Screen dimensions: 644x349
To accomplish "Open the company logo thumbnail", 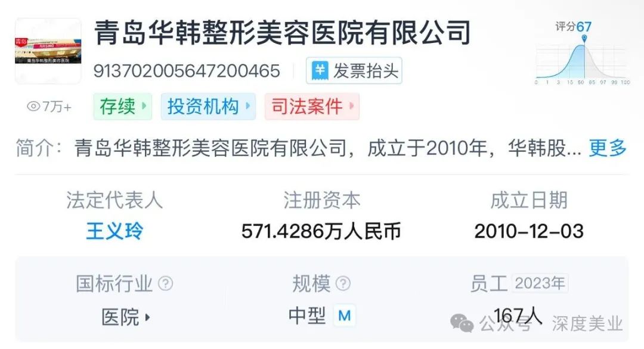I will pos(48,51).
